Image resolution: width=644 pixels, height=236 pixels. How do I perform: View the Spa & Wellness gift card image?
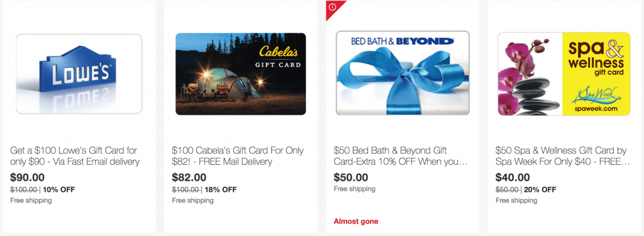coord(564,74)
